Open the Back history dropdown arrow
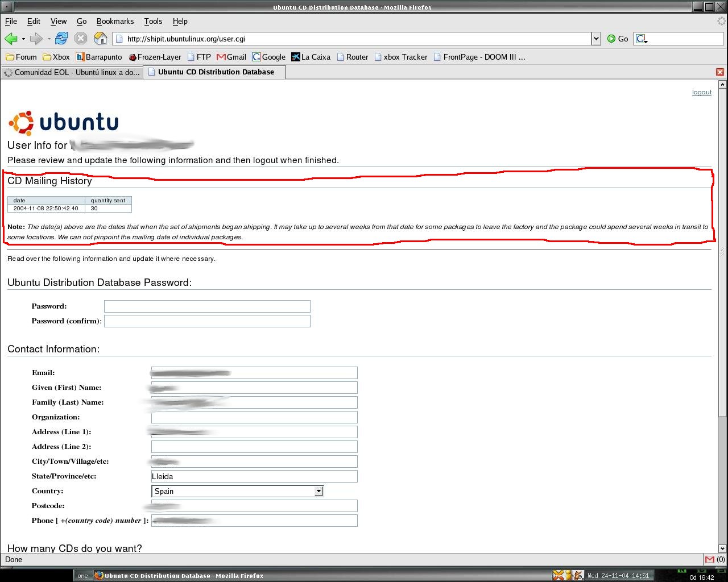 point(23,39)
